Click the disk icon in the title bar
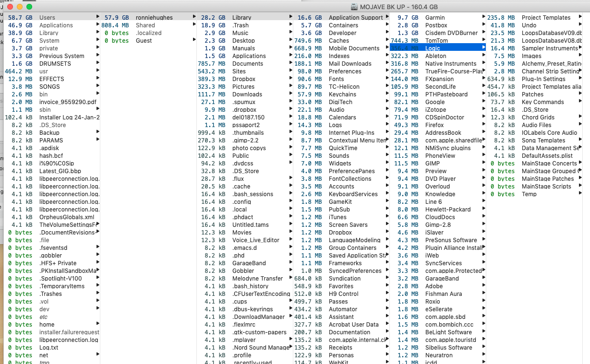 pos(354,7)
